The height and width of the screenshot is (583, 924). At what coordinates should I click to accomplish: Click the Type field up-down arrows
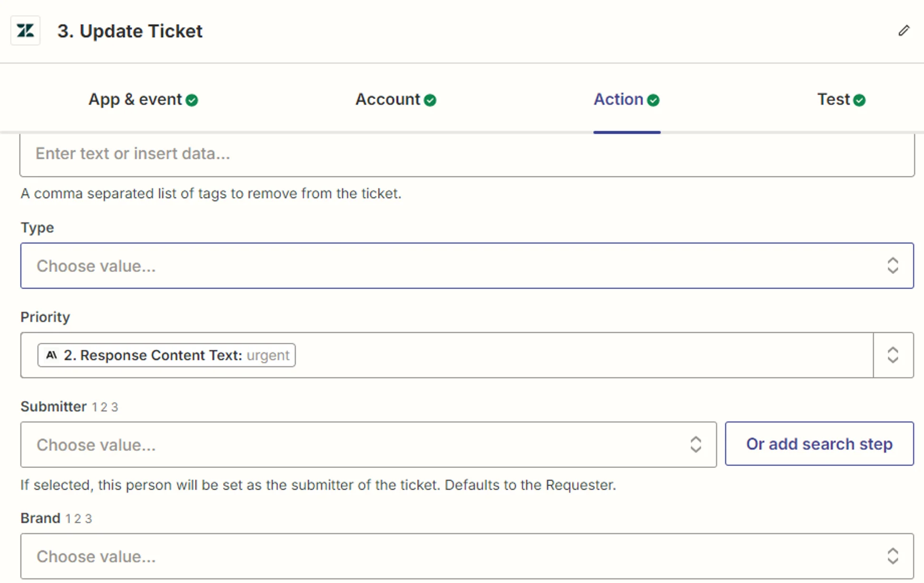pos(893,266)
